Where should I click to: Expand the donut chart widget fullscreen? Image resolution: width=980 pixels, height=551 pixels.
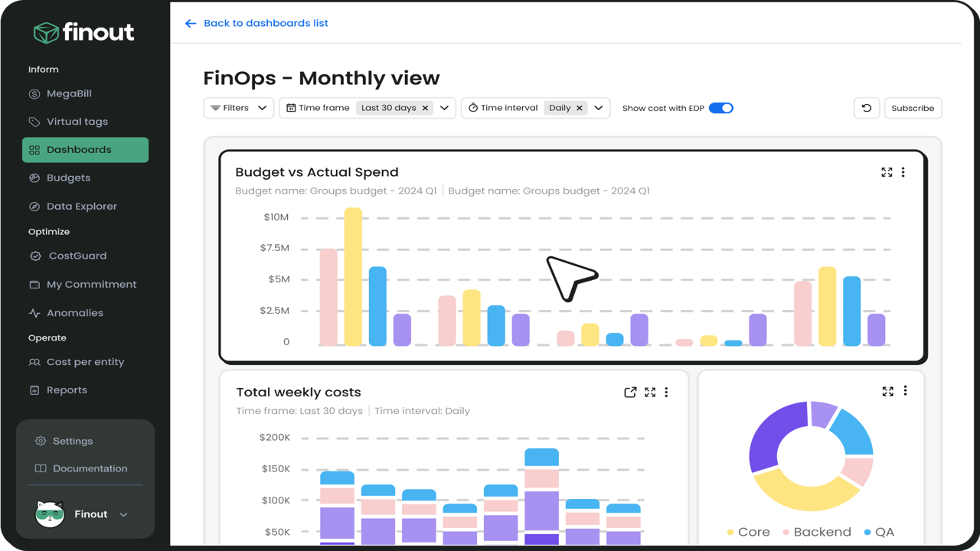(888, 391)
